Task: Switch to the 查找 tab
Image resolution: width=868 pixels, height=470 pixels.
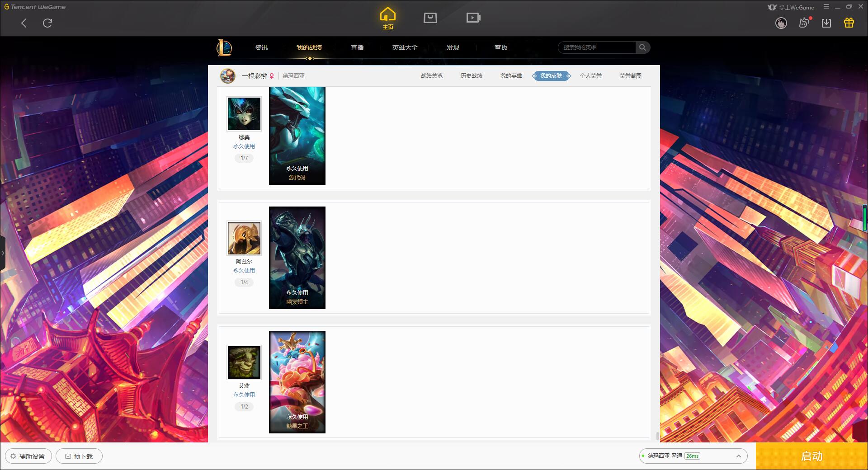Action: (501, 47)
